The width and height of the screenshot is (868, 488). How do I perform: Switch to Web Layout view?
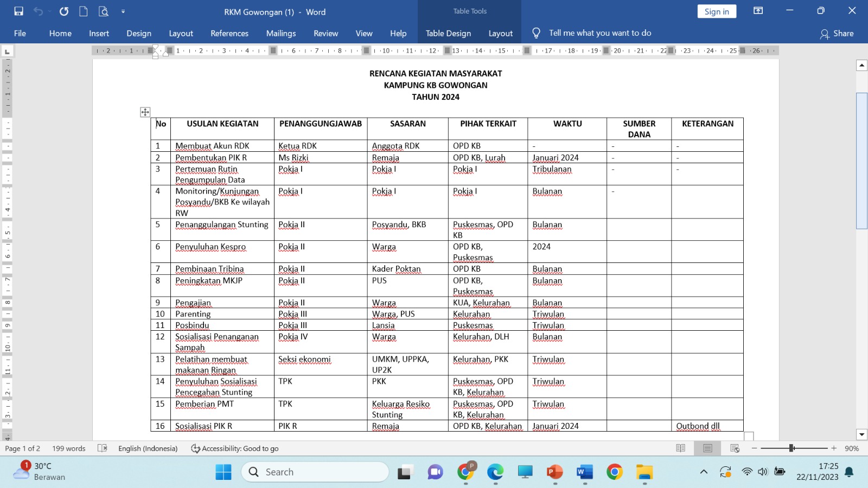point(735,448)
